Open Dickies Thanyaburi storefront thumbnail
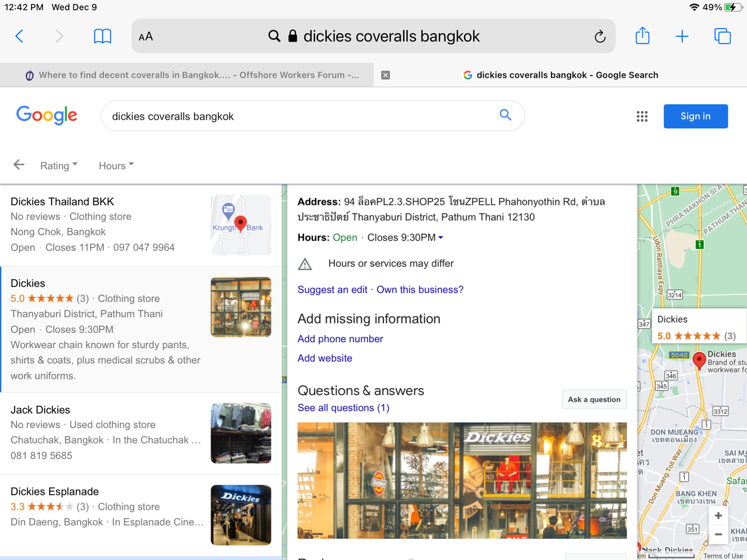The height and width of the screenshot is (560, 747). tap(241, 307)
